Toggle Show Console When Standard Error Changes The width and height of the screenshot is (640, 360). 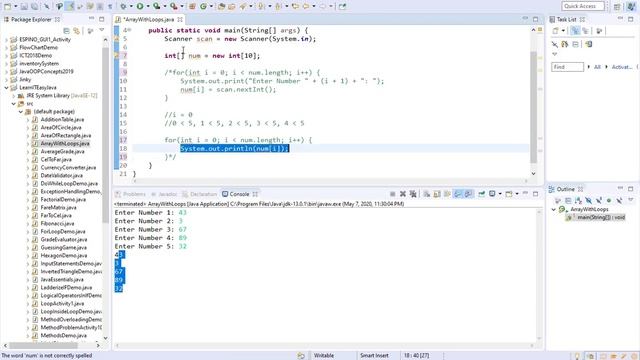(x=468, y=194)
